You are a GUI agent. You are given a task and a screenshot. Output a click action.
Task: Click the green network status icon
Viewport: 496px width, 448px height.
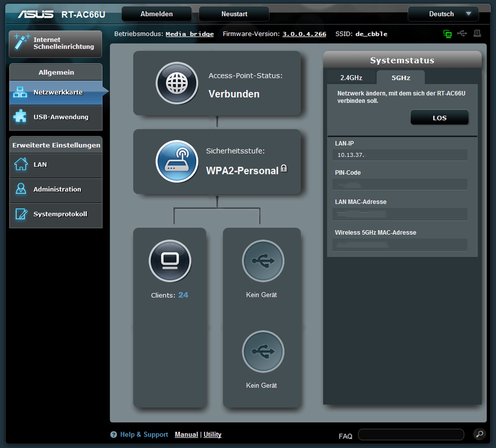point(447,34)
